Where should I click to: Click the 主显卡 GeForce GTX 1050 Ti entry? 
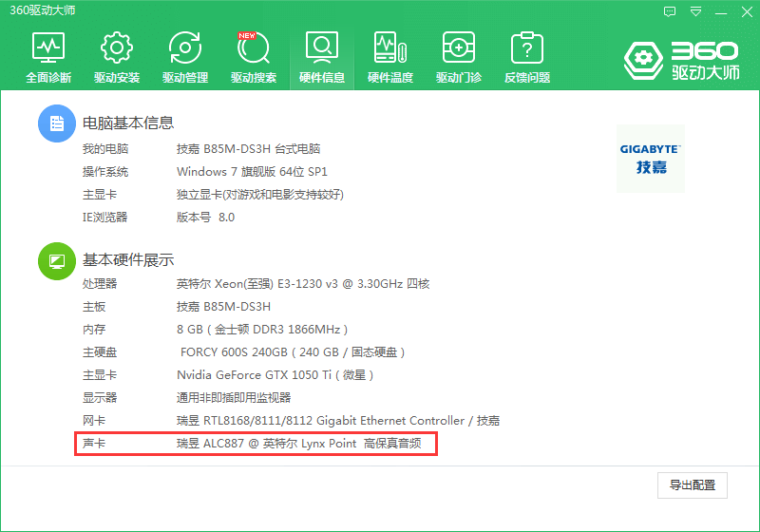[x=275, y=375]
